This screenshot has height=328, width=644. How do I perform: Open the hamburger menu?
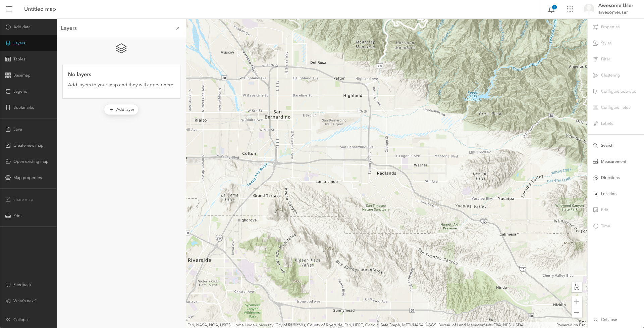click(9, 9)
